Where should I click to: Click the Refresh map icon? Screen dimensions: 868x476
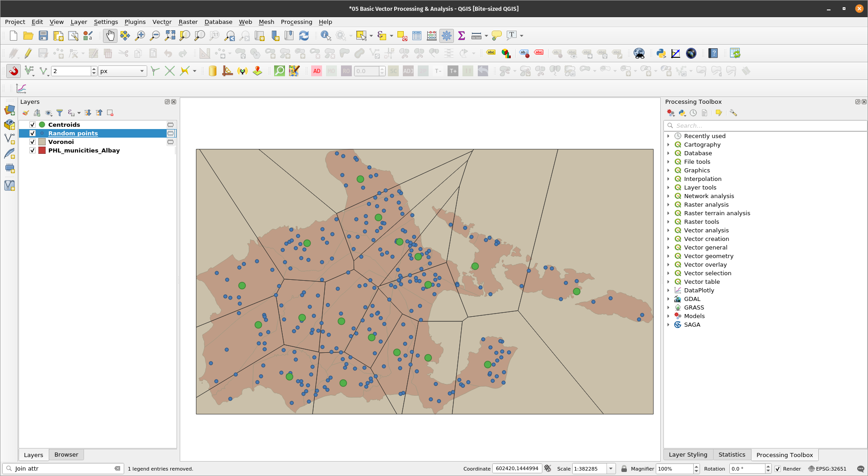point(304,36)
